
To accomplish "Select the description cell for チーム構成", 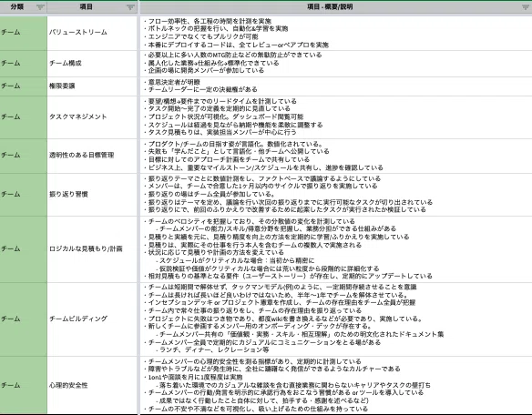I will [336, 64].
